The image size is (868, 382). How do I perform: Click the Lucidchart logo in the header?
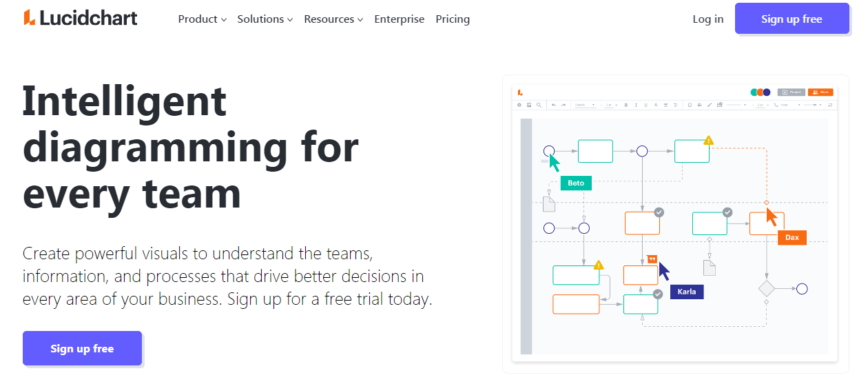pyautogui.click(x=81, y=19)
